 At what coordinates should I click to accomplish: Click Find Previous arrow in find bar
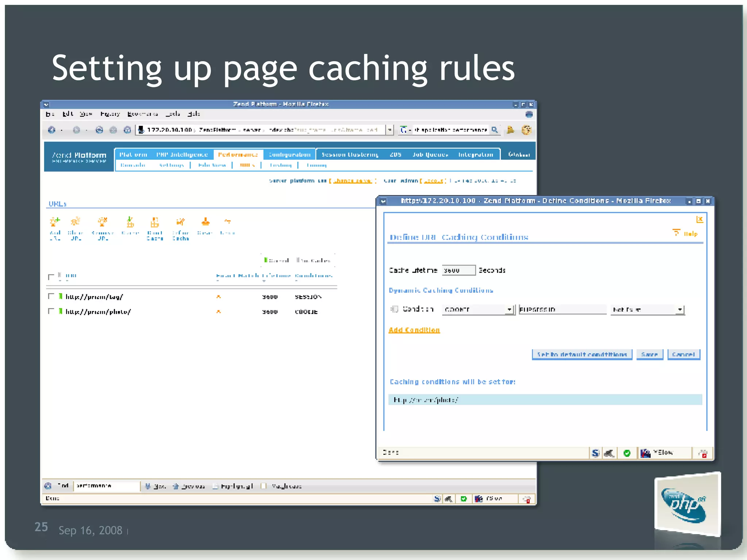tap(175, 486)
